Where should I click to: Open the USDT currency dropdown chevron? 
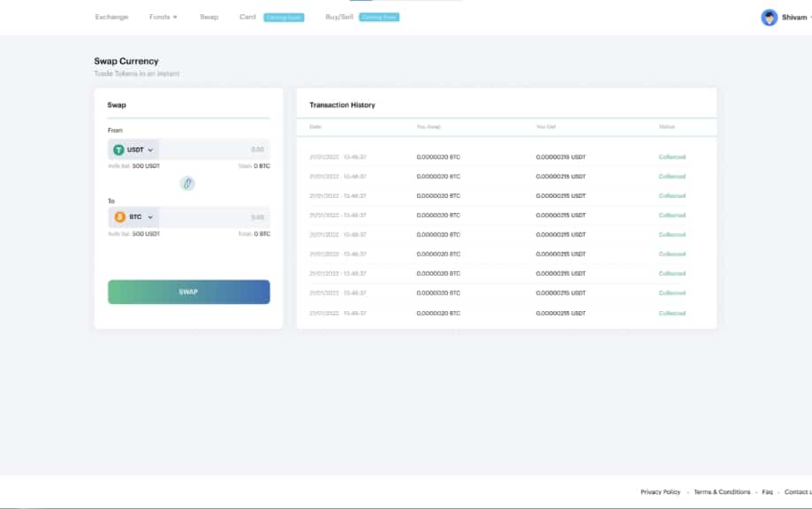click(151, 150)
